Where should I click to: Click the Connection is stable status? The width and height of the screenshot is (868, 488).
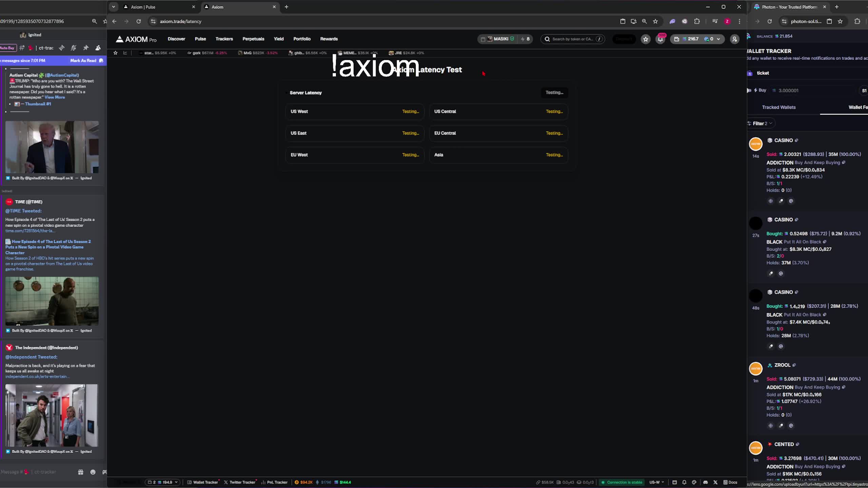[x=622, y=482]
